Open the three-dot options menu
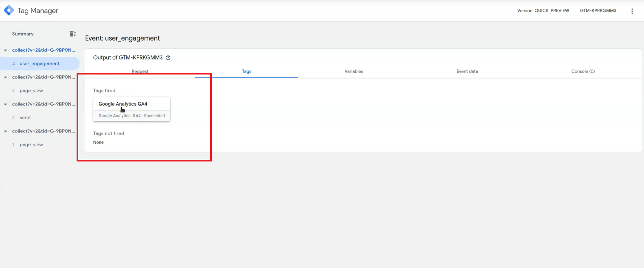Screen dimensions: 644x268 point(632,11)
